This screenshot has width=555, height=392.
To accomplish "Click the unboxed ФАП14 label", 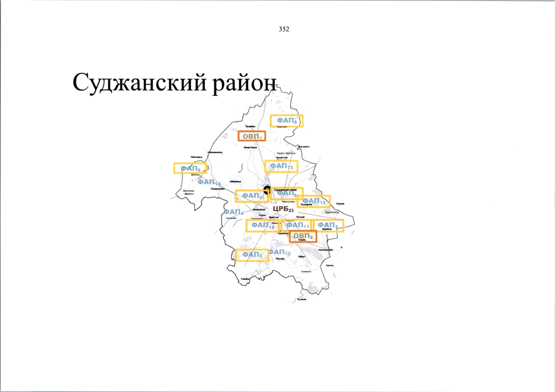I will tap(209, 182).
